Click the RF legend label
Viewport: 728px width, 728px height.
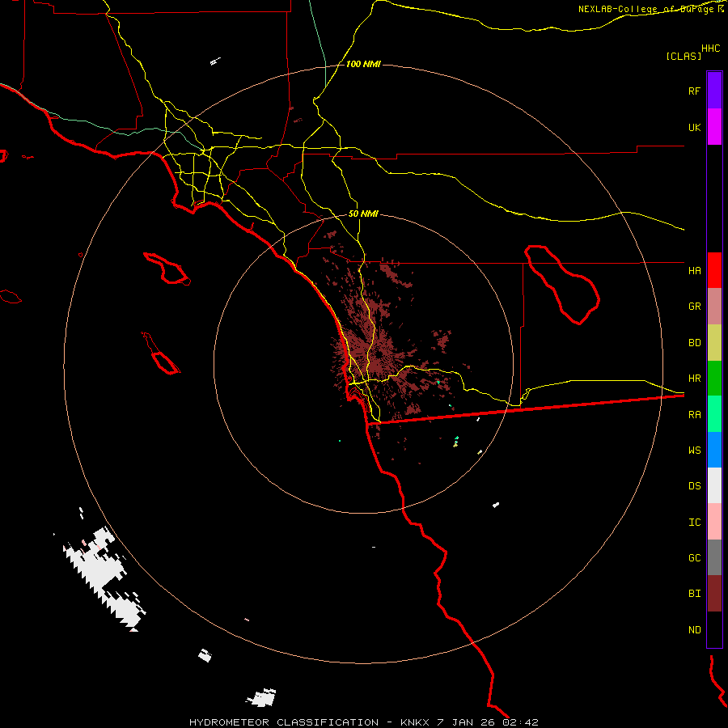694,91
